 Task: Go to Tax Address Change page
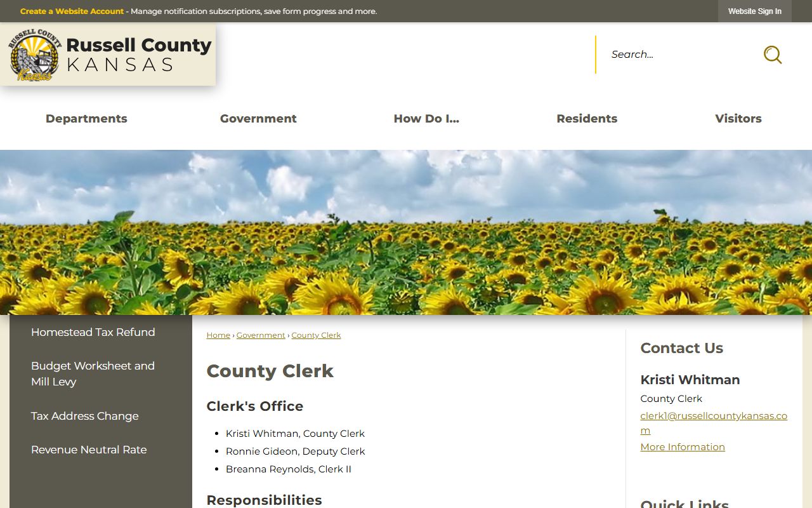[x=85, y=416]
